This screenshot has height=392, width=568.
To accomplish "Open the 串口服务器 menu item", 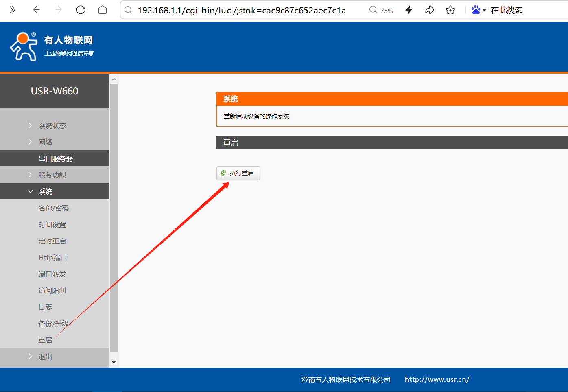I will pos(56,159).
